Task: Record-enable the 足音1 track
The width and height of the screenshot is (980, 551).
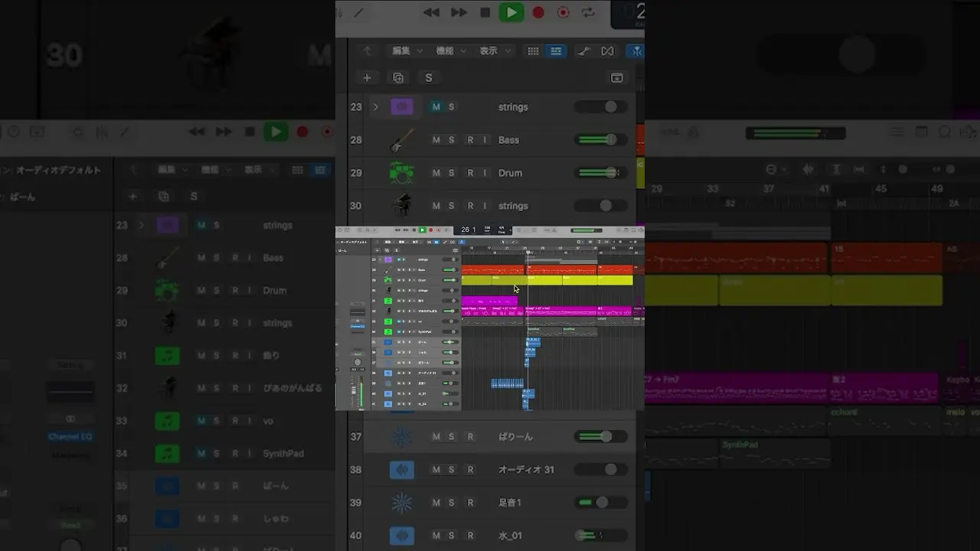Action: (470, 503)
